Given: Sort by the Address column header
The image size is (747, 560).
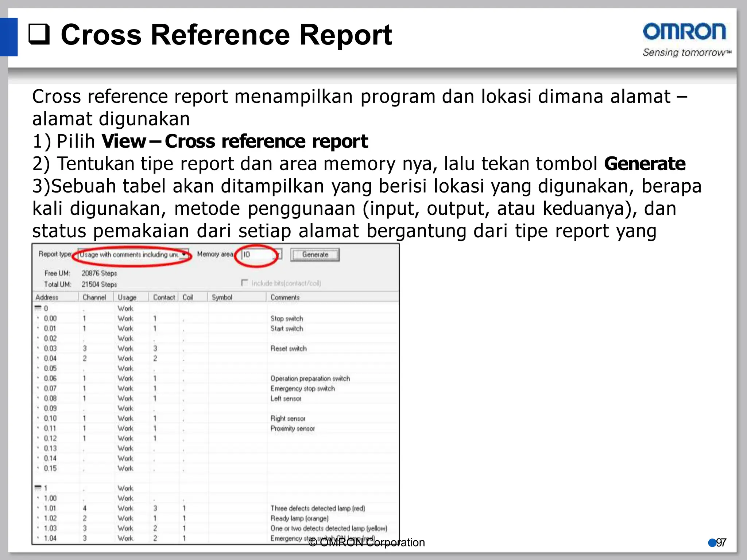Looking at the screenshot, I should pos(55,297).
